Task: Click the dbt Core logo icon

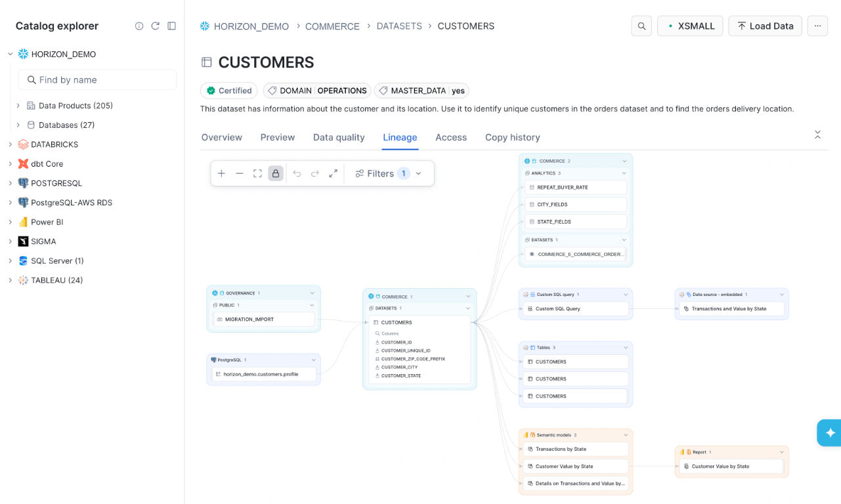Action: 24,164
